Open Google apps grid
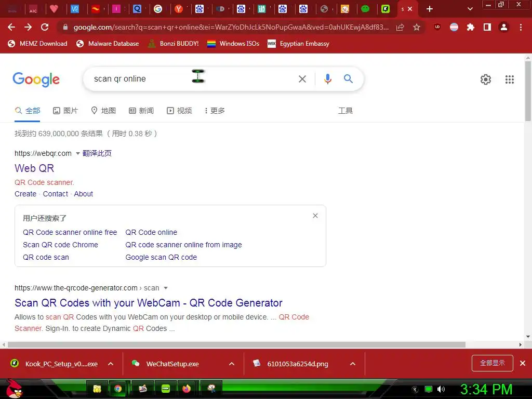Image resolution: width=532 pixels, height=399 pixels. pos(510,79)
